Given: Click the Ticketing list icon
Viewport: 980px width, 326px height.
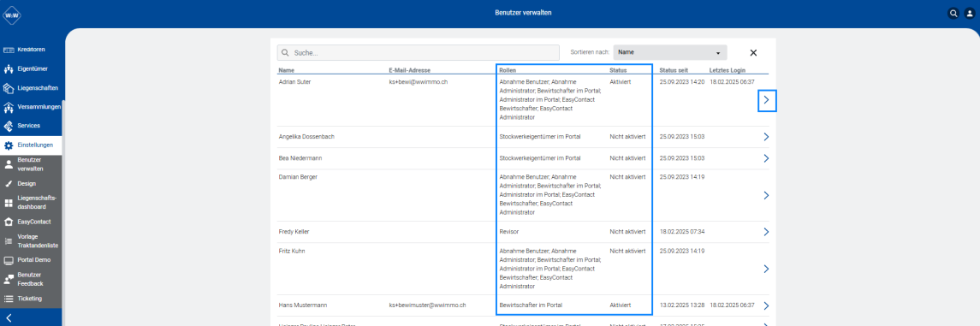Looking at the screenshot, I should point(9,299).
